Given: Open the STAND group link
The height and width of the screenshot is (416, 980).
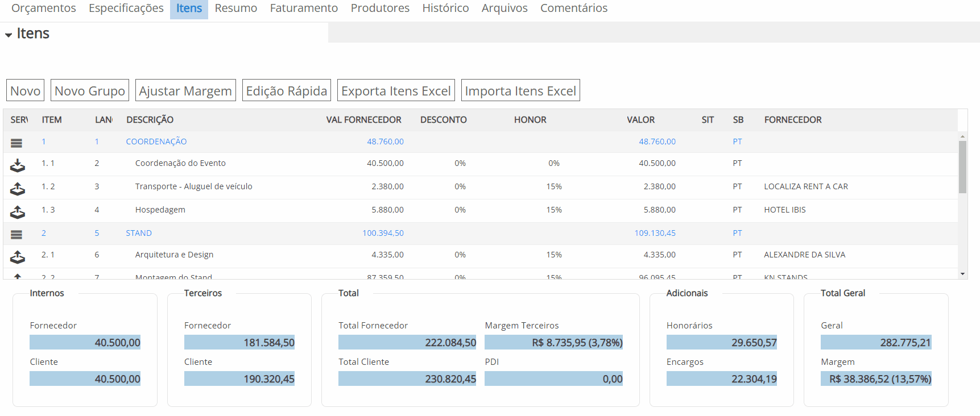Looking at the screenshot, I should tap(139, 233).
